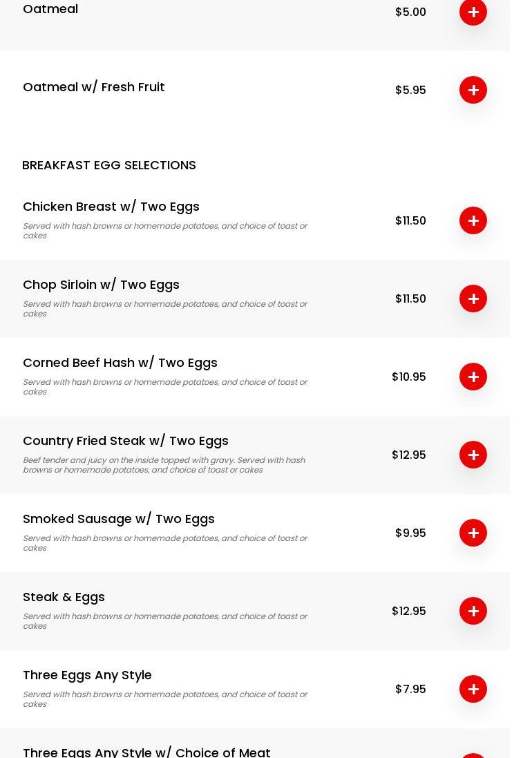Screen dimensions: 532x758
Task: Click the Breakfast Egg Selections heading
Action: [x=109, y=165]
